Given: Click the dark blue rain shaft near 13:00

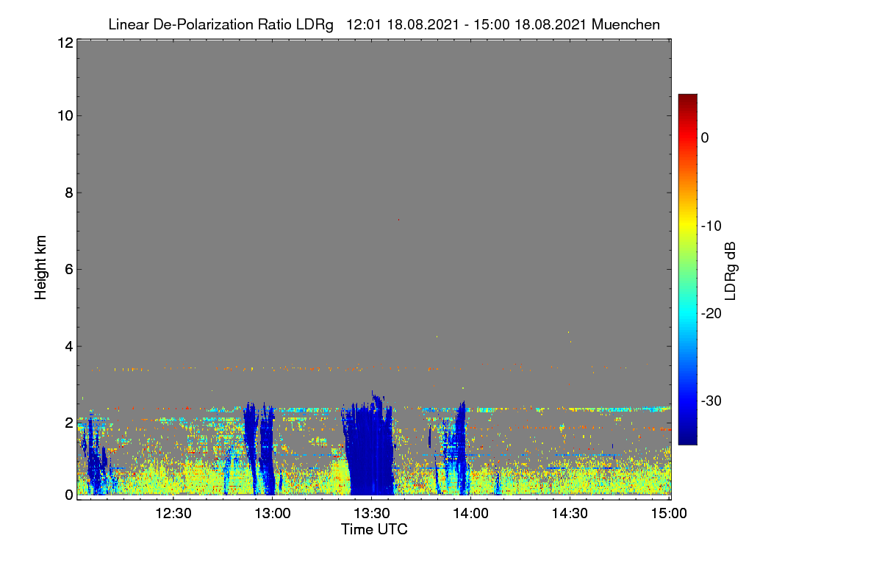Looking at the screenshot, I should [259, 448].
